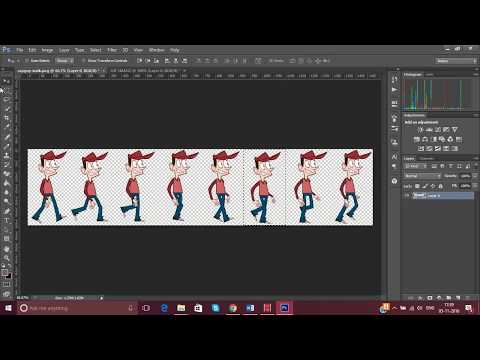480x360 pixels.
Task: Click the delete layer trash icon
Action: 468,298
